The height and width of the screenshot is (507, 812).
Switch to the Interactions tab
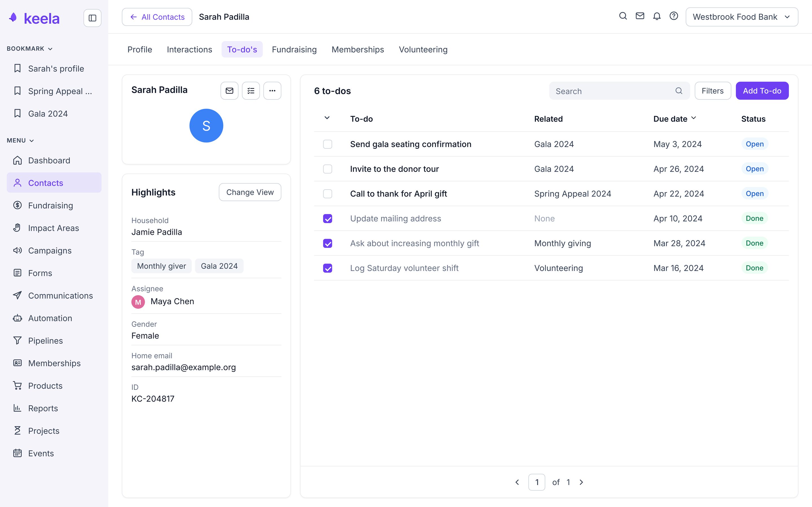[x=189, y=49]
